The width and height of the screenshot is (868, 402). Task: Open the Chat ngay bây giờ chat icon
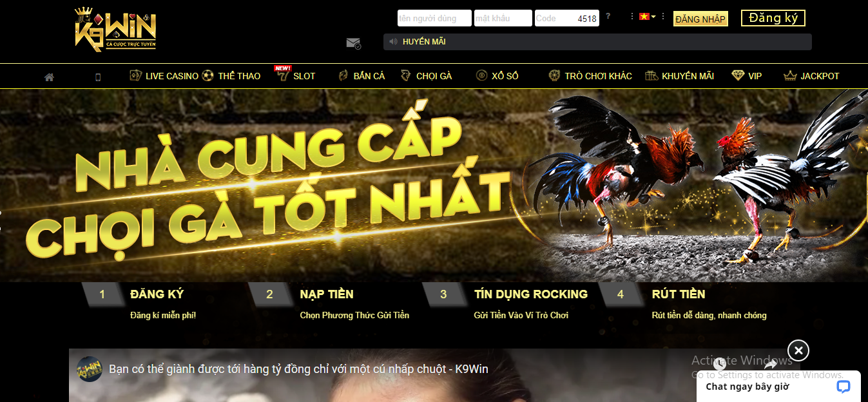tap(843, 387)
